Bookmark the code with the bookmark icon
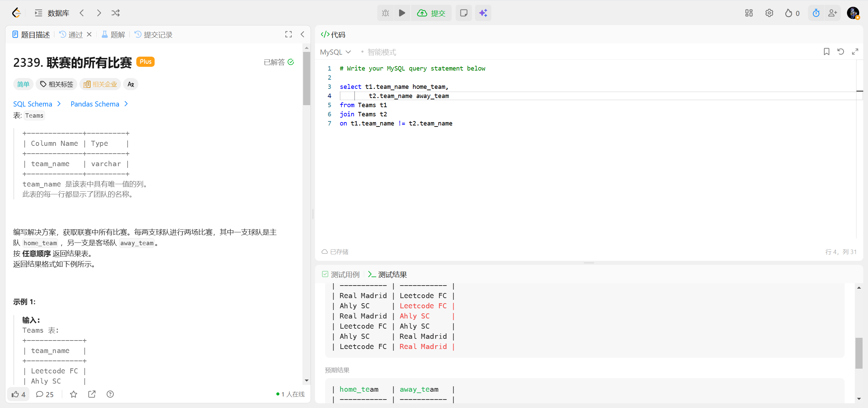This screenshot has height=408, width=868. tap(826, 52)
